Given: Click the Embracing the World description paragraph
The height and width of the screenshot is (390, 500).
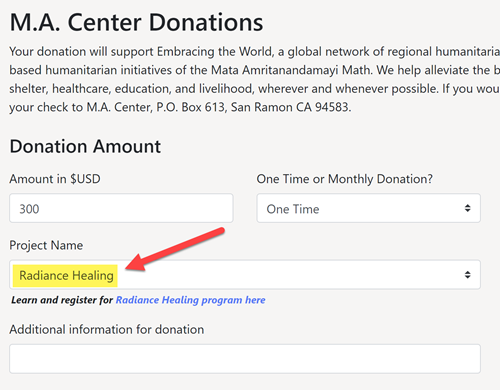Looking at the screenshot, I should click(255, 79).
